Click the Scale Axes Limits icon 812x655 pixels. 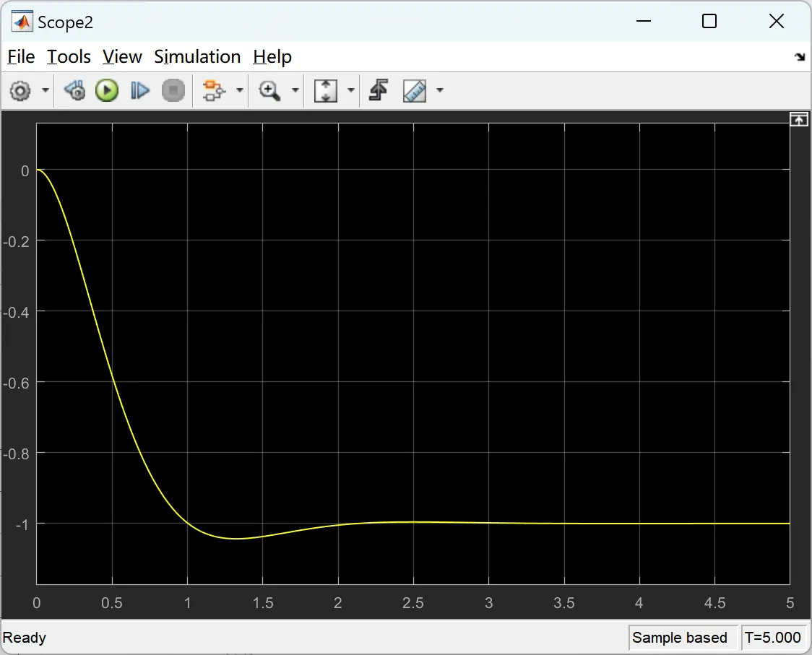326,90
